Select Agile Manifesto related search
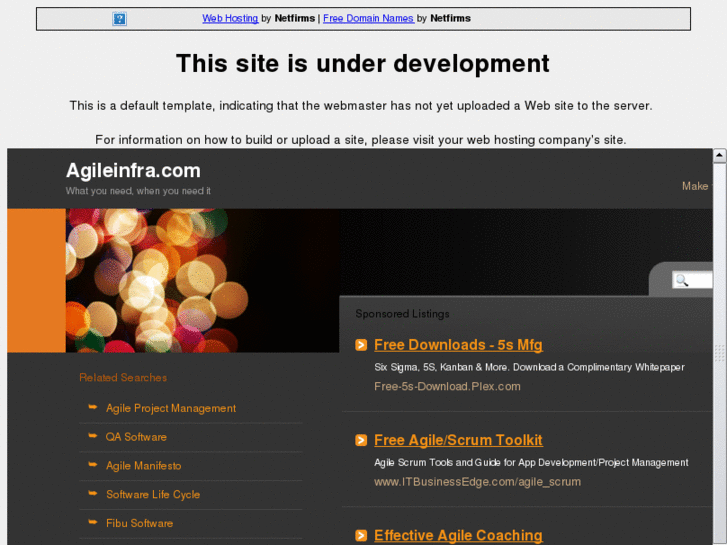The image size is (727, 545). point(143,466)
